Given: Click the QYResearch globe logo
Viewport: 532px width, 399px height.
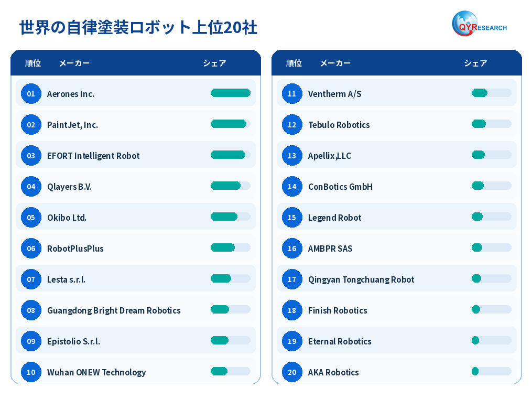Looking at the screenshot, I should click(x=479, y=24).
